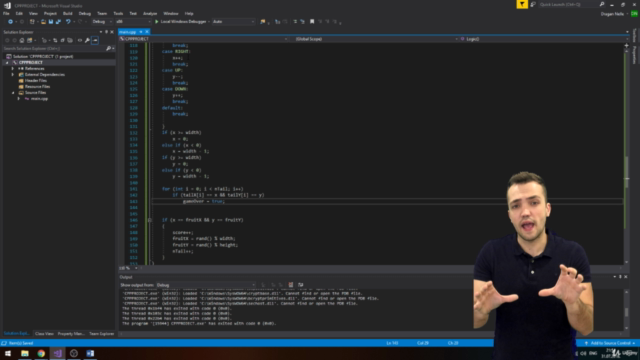
Task: Open the CPPPROJECT navigation bar dropdown
Action: click(x=203, y=39)
